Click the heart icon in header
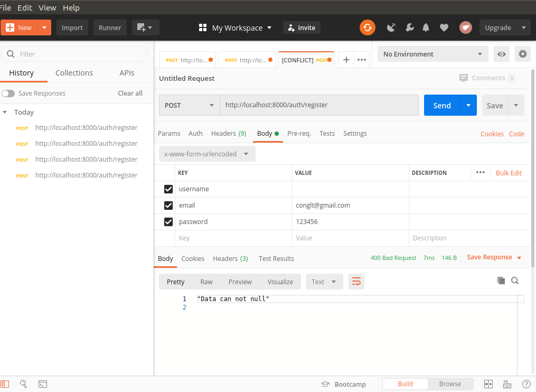Image resolution: width=536 pixels, height=392 pixels. [x=444, y=27]
